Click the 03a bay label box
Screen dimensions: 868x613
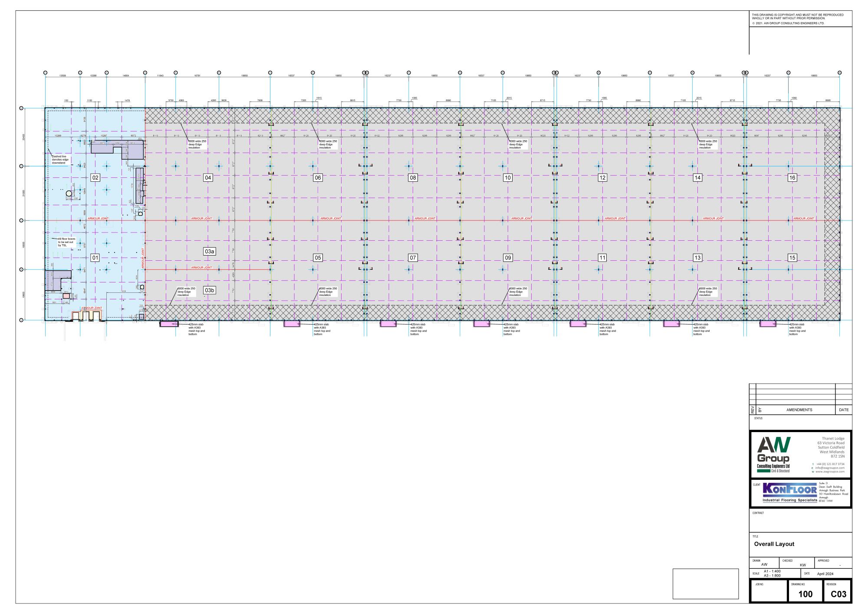[x=209, y=251]
